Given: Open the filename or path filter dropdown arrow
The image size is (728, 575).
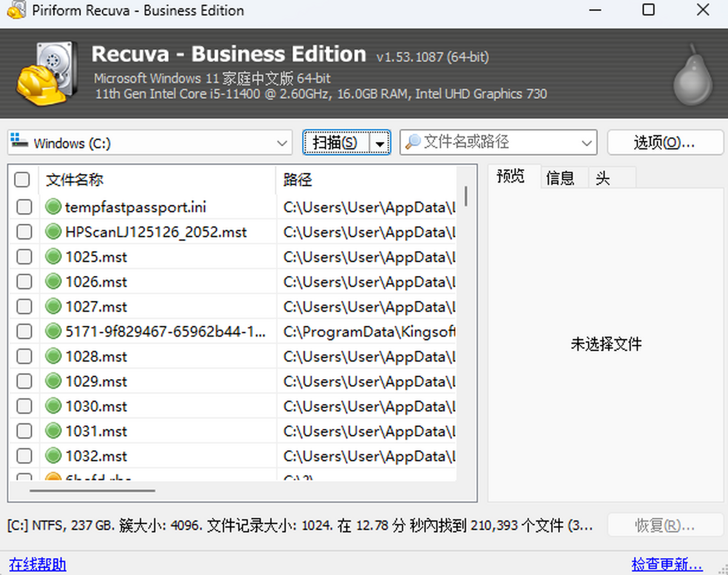Looking at the screenshot, I should click(x=587, y=143).
